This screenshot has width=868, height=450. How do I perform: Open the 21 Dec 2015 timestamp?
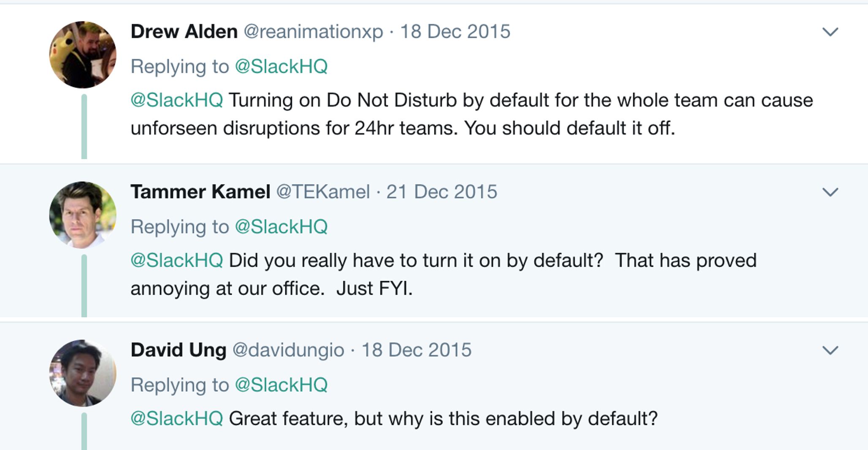tap(442, 192)
